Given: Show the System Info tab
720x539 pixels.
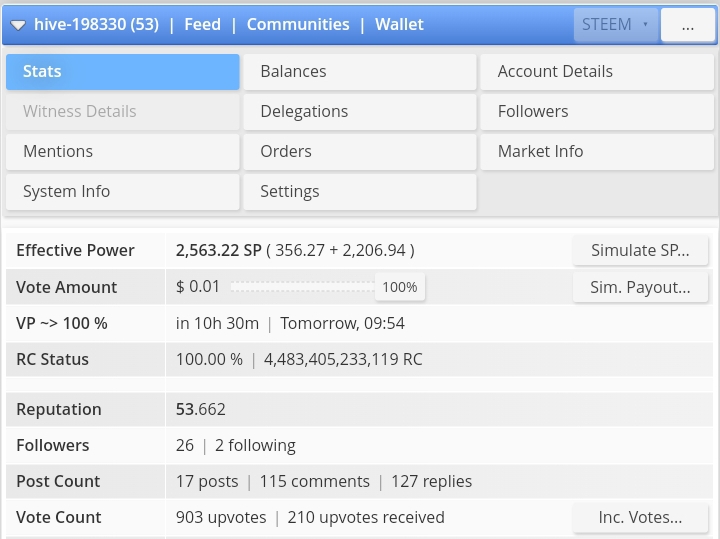Looking at the screenshot, I should (x=123, y=192).
